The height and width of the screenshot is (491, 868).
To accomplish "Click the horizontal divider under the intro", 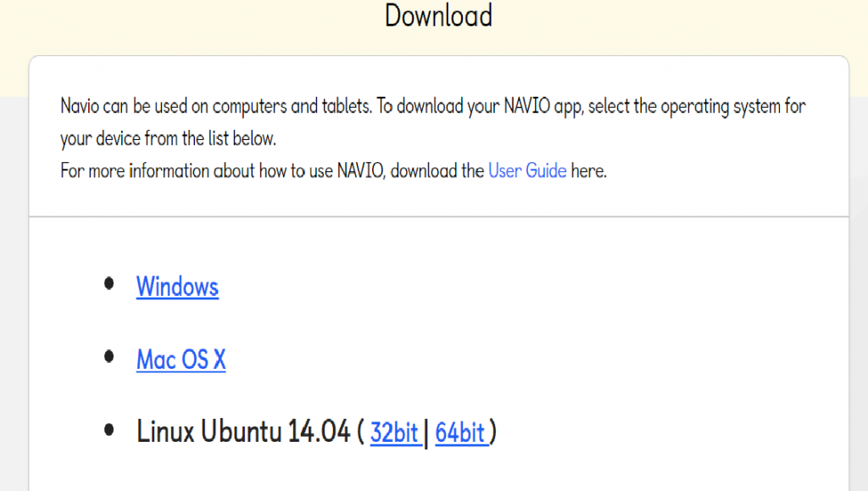I will pyautogui.click(x=438, y=216).
